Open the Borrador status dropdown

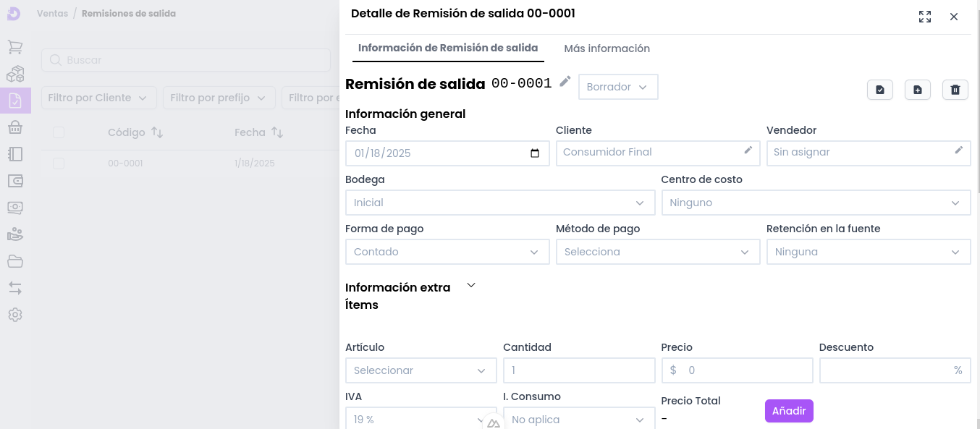point(617,87)
